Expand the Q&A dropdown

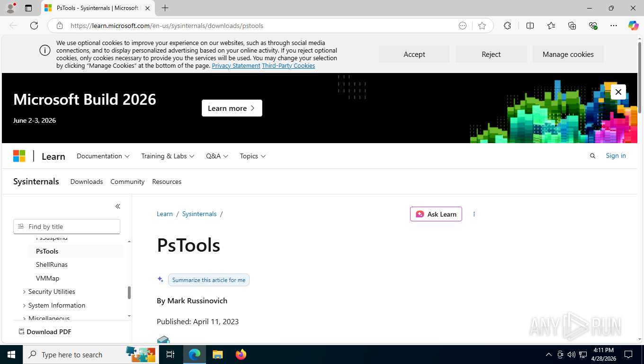(217, 156)
